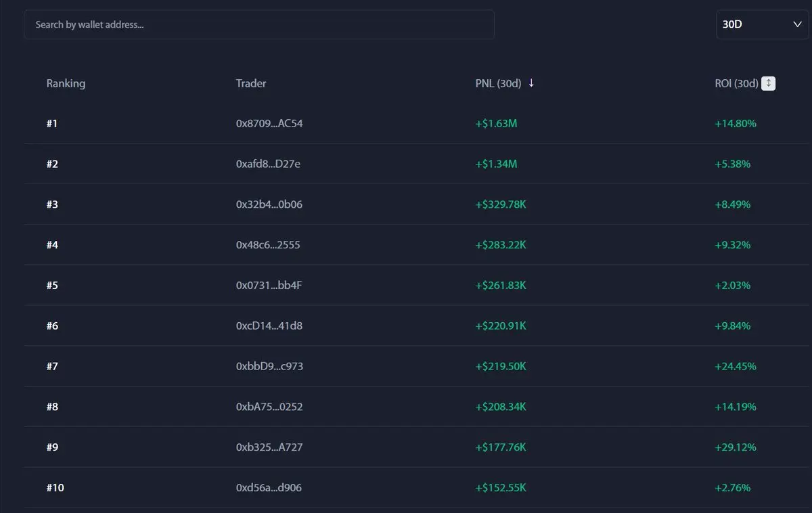The image size is (812, 513).
Task: Select trader 0xd56a...d906
Action: point(269,488)
